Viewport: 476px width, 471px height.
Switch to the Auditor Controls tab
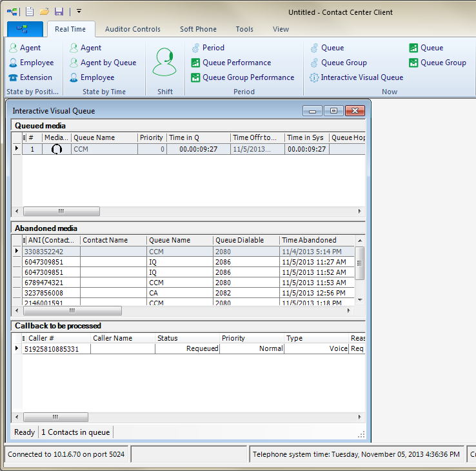tap(132, 29)
